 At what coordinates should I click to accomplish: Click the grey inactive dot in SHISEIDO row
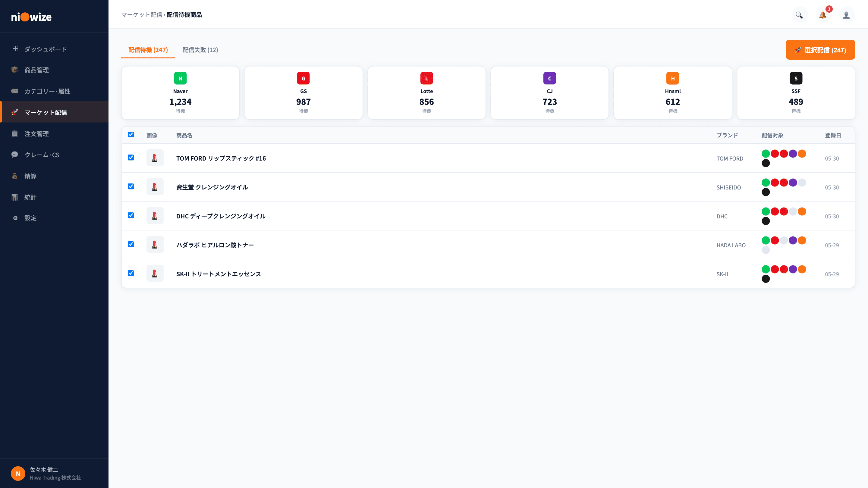point(802,183)
